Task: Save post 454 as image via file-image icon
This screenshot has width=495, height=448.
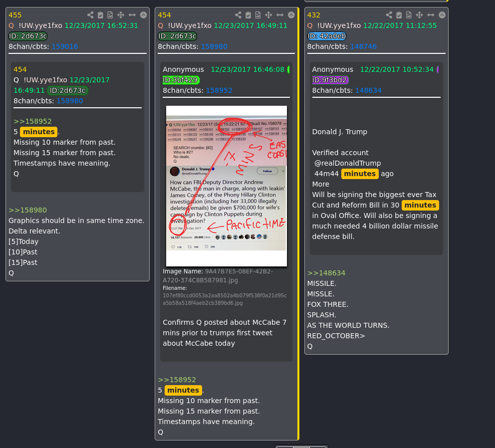Action: (x=258, y=15)
